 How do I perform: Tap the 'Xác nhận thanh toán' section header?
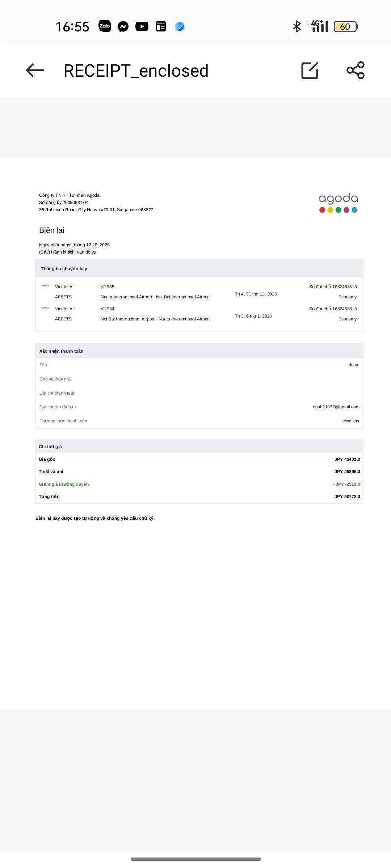pyautogui.click(x=62, y=351)
